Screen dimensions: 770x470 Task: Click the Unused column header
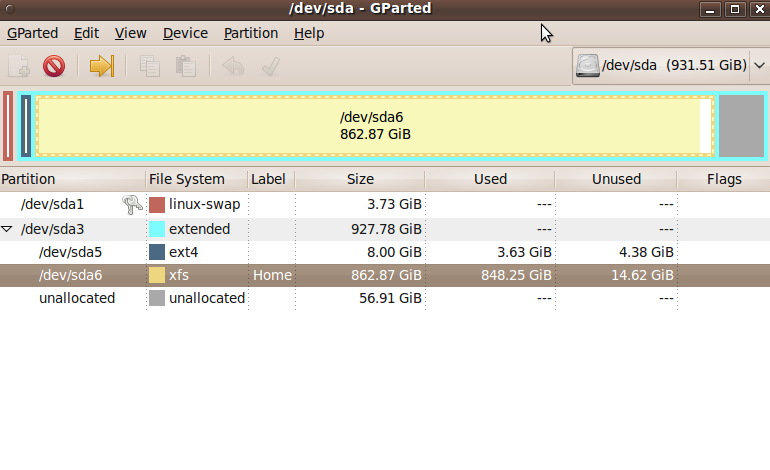[x=615, y=179]
